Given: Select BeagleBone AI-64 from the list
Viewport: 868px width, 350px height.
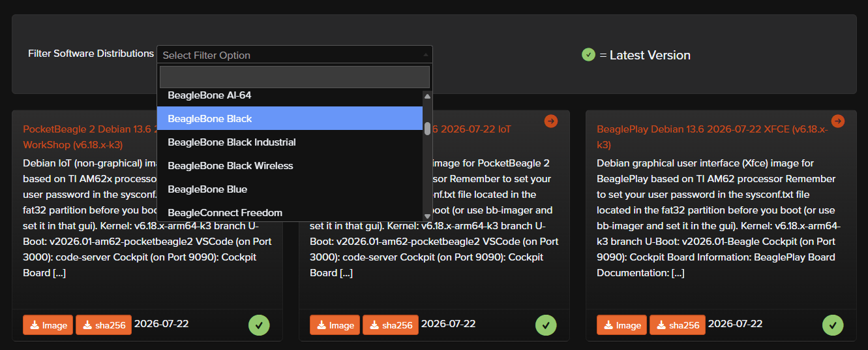Looking at the screenshot, I should pos(290,95).
